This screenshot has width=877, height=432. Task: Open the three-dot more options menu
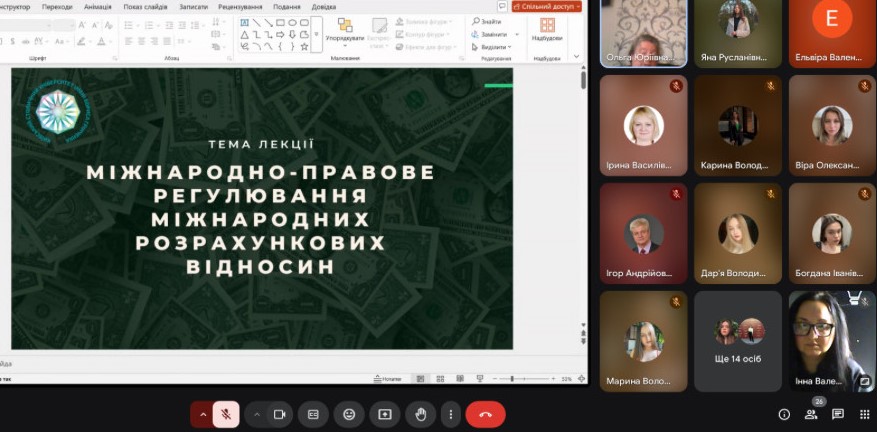point(451,414)
